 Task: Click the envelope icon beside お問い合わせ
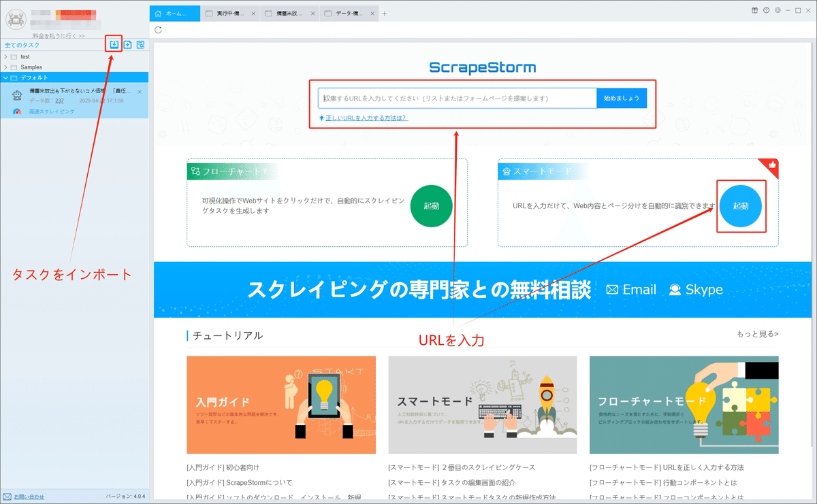[x=7, y=497]
